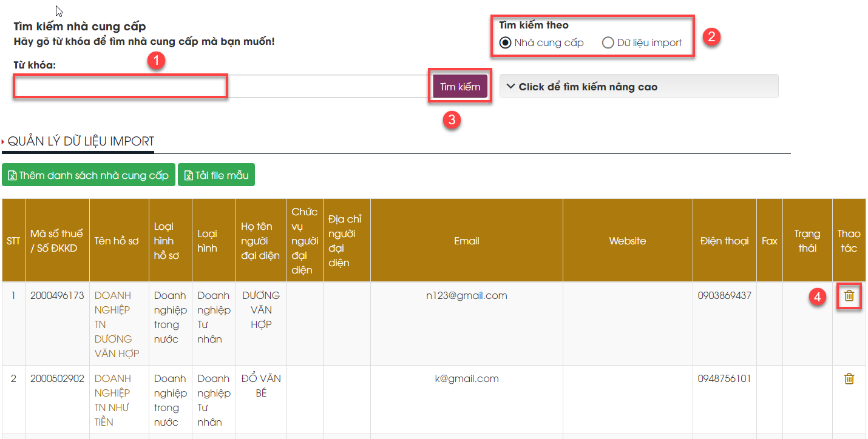The width and height of the screenshot is (868, 439).
Task: Click phone number 0948756101
Action: click(725, 379)
